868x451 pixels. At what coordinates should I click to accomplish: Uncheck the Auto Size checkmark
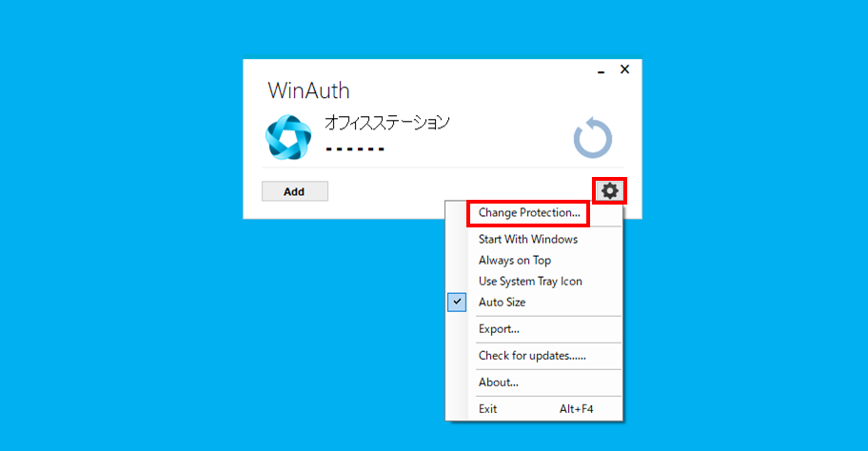point(457,303)
